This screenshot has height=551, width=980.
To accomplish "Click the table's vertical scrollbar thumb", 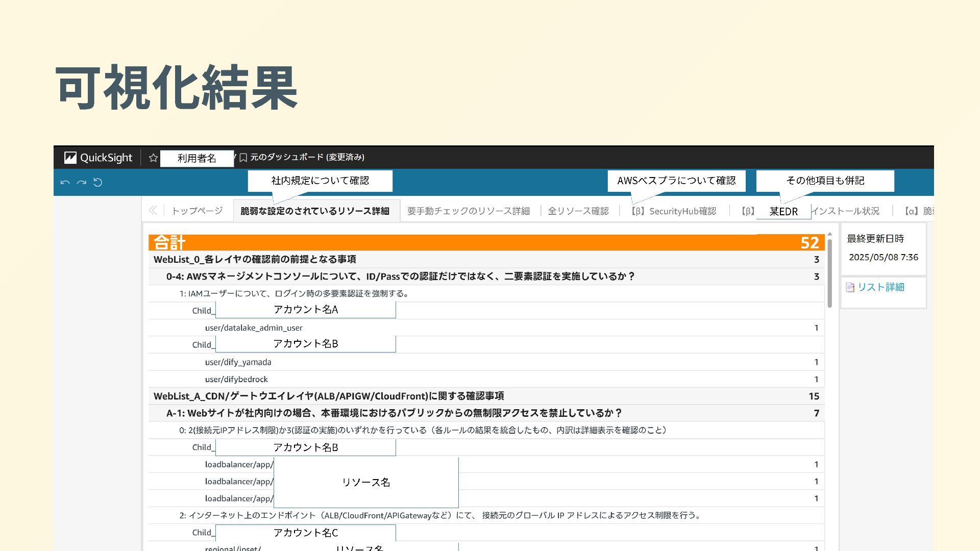I will click(829, 273).
